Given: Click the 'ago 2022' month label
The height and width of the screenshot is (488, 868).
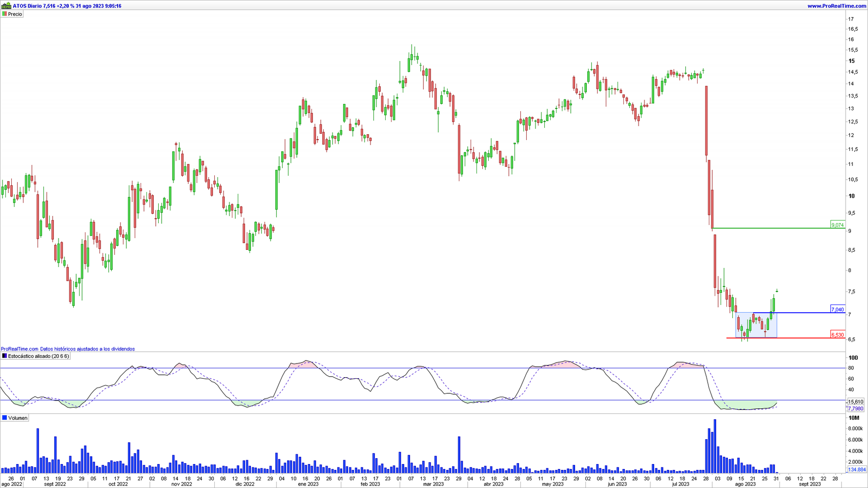Looking at the screenshot, I should point(12,484).
